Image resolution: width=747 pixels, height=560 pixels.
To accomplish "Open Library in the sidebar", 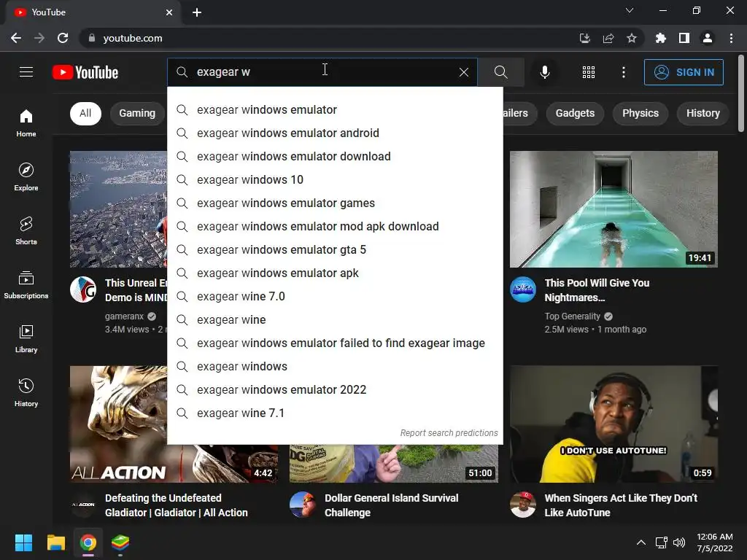I will [26, 338].
